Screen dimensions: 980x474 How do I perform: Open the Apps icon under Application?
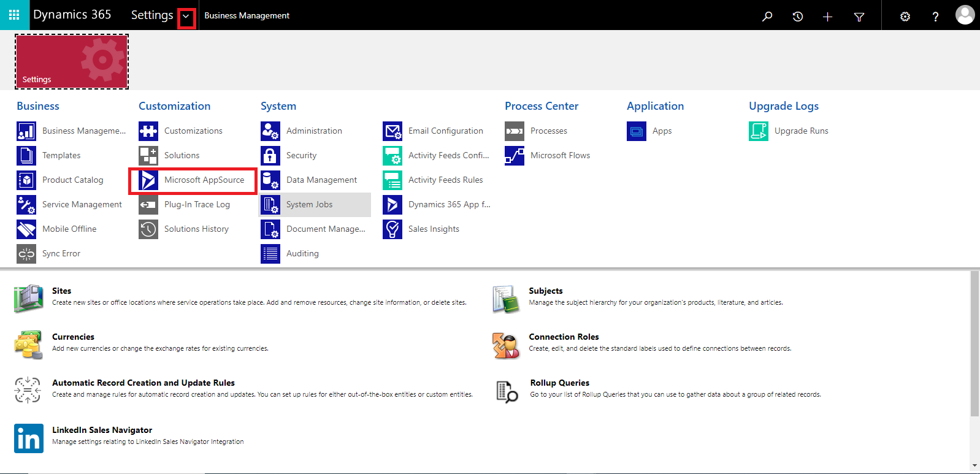point(637,131)
